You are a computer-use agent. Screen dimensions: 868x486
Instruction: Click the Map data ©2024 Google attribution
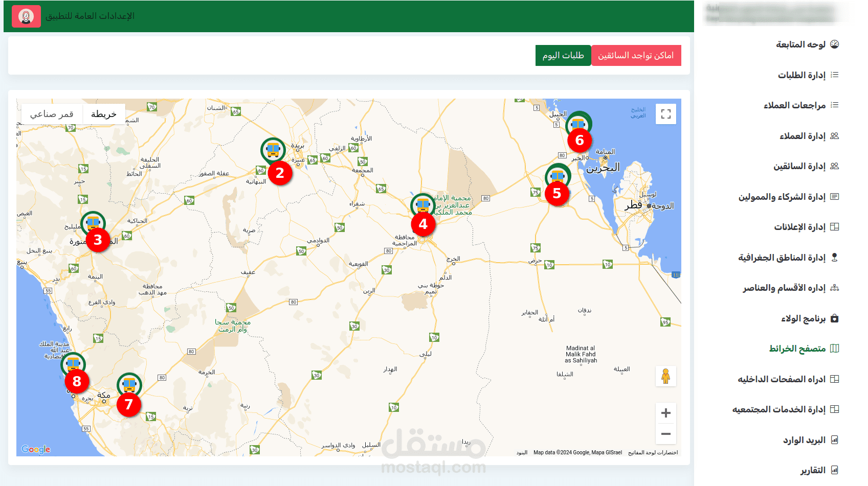coord(578,452)
